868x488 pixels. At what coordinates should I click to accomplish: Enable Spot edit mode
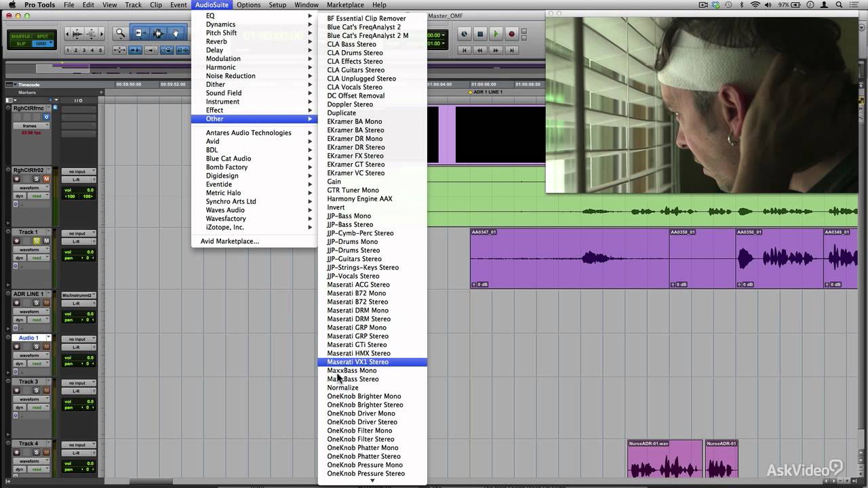[43, 36]
